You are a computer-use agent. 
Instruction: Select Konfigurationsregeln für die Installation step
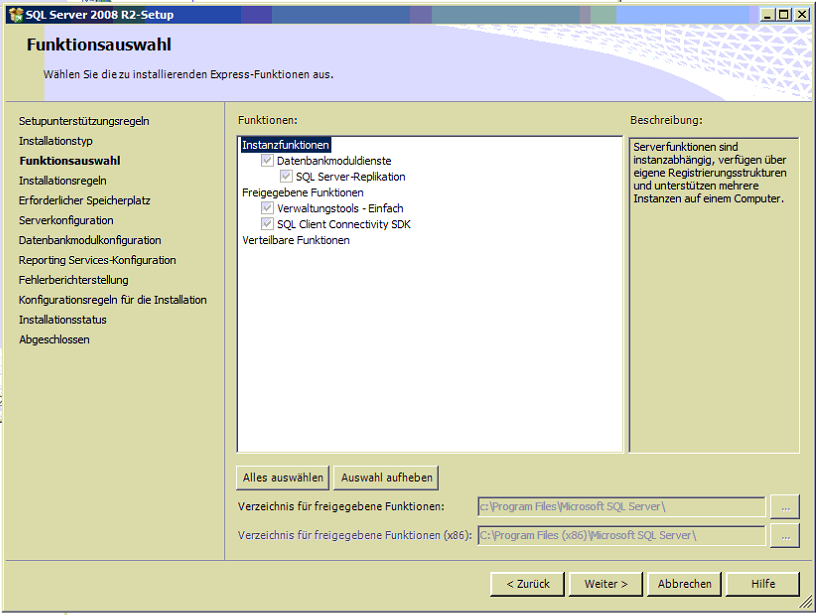(x=112, y=300)
